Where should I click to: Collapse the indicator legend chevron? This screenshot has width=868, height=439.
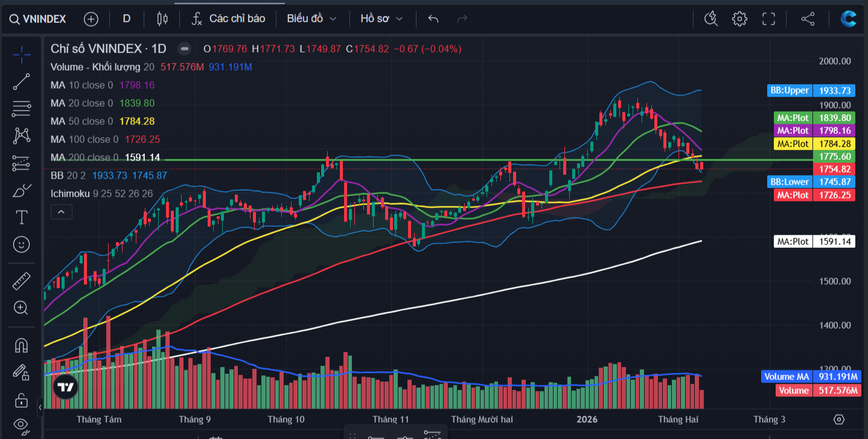pyautogui.click(x=62, y=212)
